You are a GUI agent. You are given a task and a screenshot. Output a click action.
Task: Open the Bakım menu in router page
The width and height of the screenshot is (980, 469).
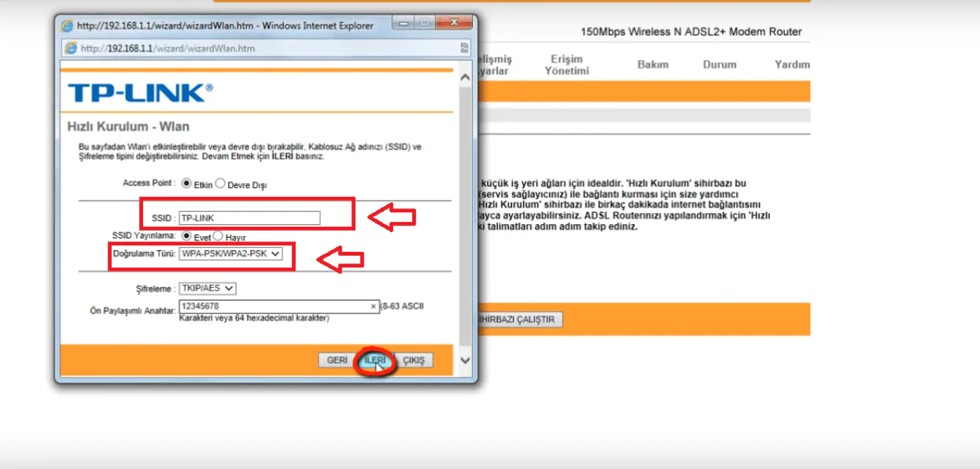(x=652, y=65)
